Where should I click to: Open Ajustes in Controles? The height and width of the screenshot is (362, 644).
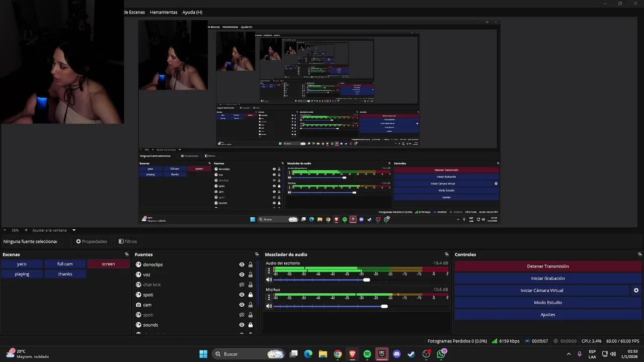(x=548, y=314)
